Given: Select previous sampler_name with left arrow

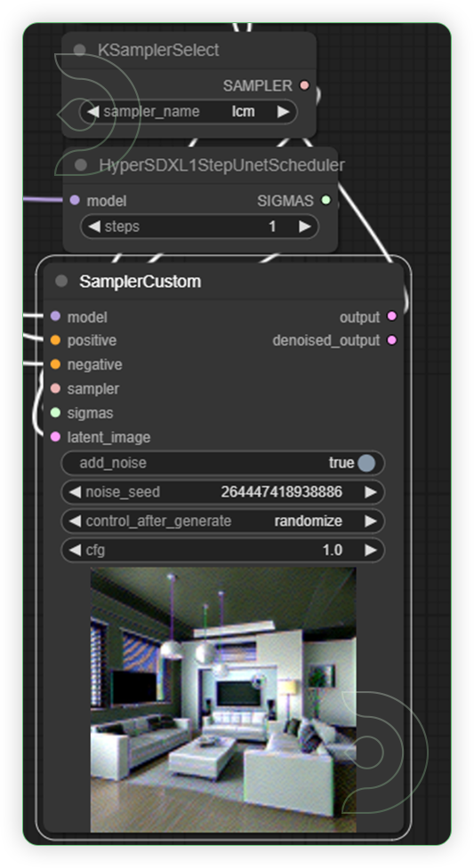Looking at the screenshot, I should 93,112.
